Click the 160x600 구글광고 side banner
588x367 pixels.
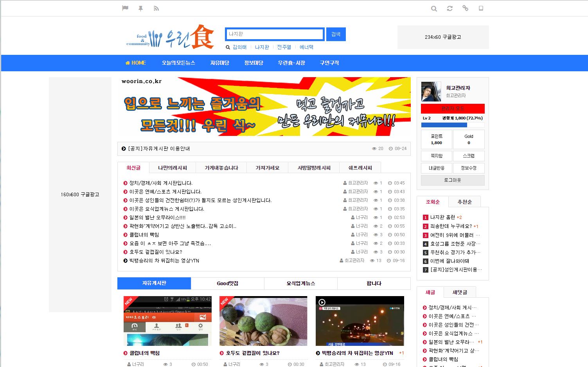80,195
